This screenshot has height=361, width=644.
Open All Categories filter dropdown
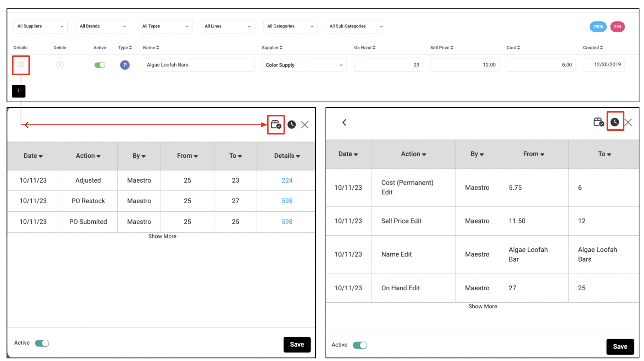click(x=290, y=26)
